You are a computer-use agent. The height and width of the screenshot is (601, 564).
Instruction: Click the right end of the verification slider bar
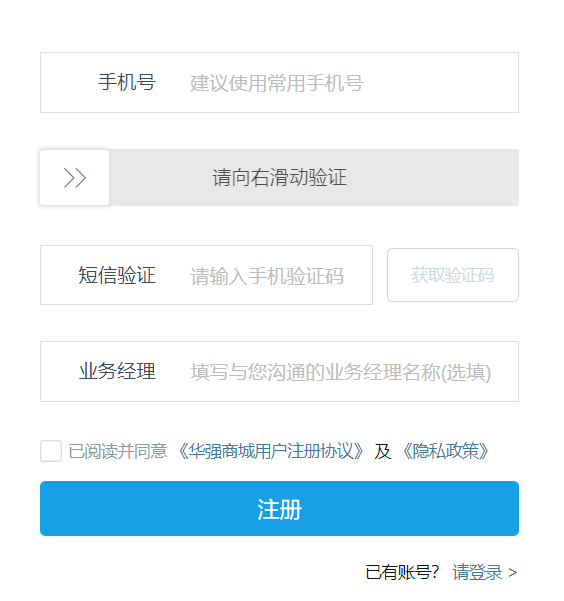(x=506, y=177)
